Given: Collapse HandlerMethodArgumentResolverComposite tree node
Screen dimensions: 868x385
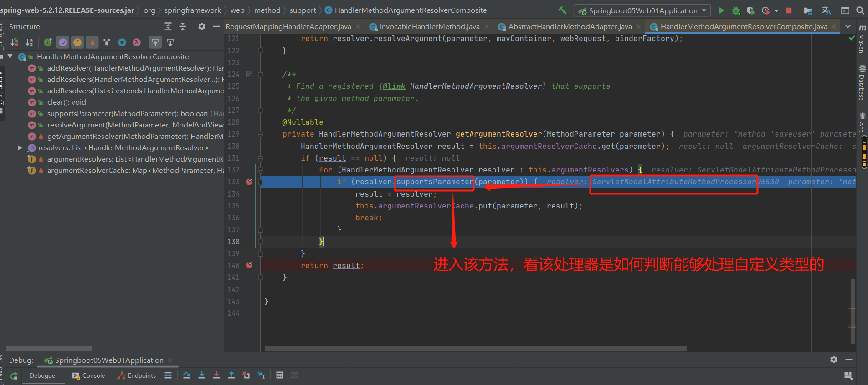Looking at the screenshot, I should 10,56.
